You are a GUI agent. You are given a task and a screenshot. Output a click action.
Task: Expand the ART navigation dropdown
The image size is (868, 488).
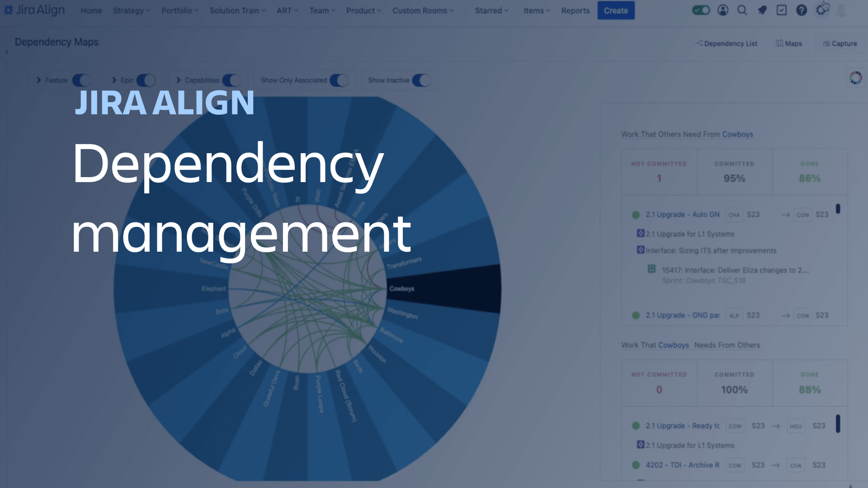[x=286, y=10]
